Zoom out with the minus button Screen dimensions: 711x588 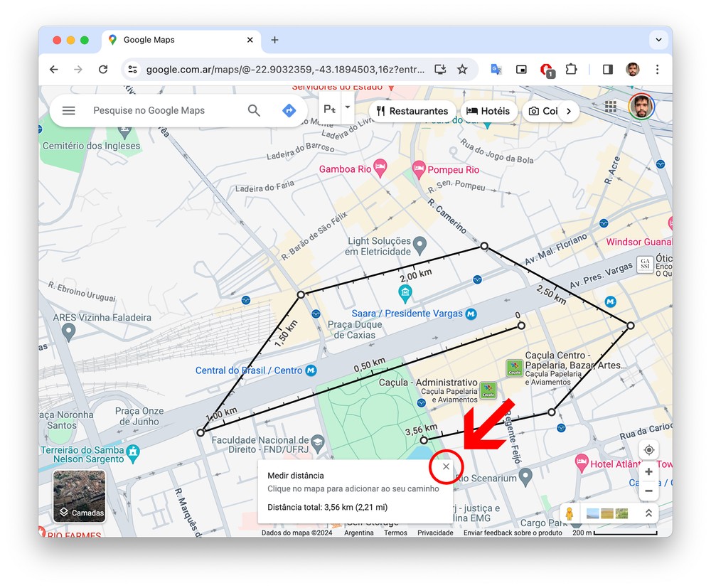tap(648, 491)
